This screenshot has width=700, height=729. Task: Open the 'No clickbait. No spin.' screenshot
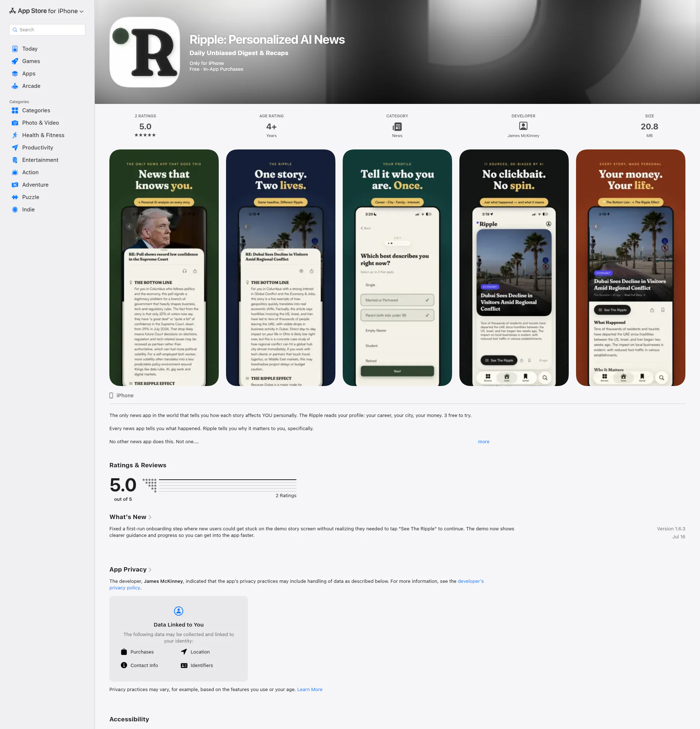click(514, 268)
